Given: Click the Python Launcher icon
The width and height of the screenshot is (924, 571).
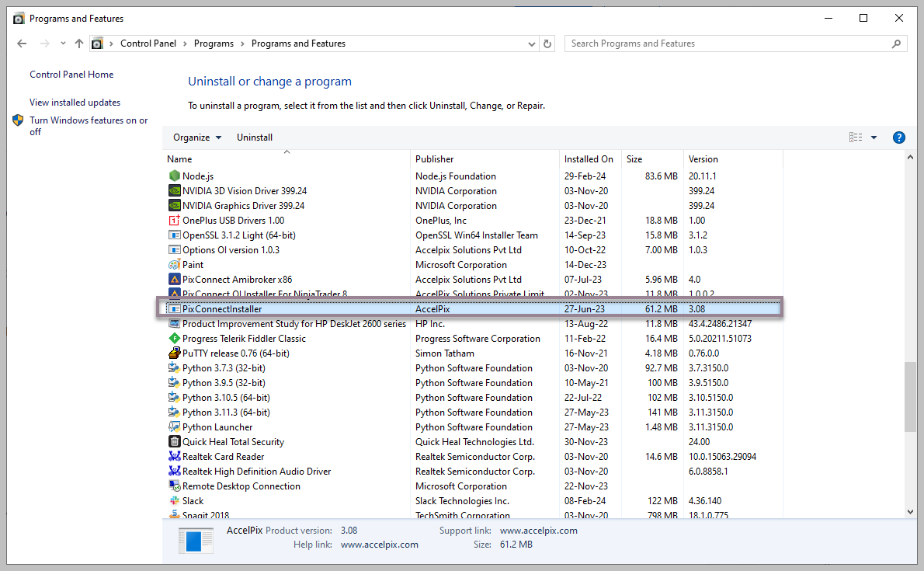Looking at the screenshot, I should [x=175, y=427].
